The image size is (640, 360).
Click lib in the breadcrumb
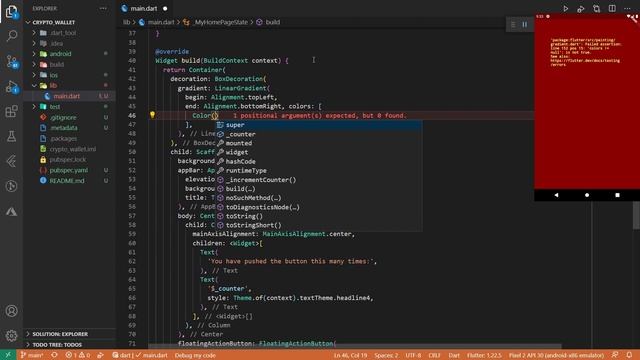[127, 22]
